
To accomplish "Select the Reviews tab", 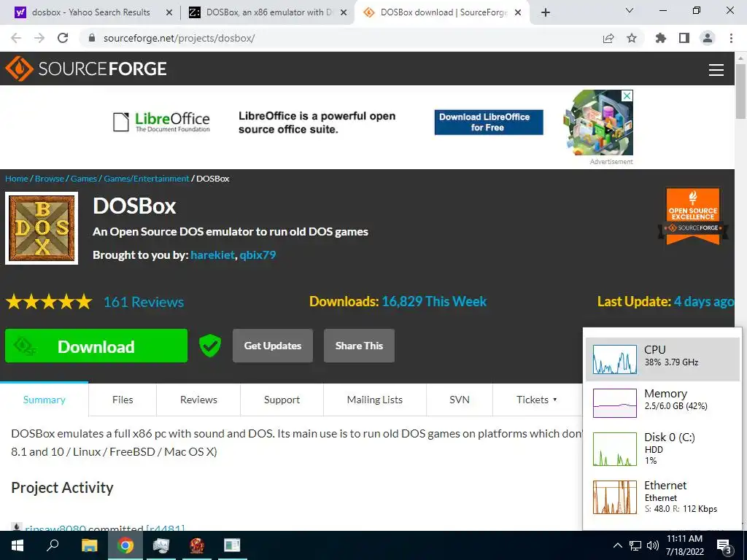I will pos(198,400).
